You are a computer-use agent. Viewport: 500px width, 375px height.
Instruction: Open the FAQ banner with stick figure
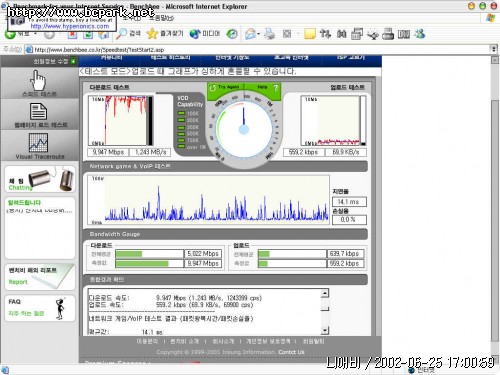[40, 308]
